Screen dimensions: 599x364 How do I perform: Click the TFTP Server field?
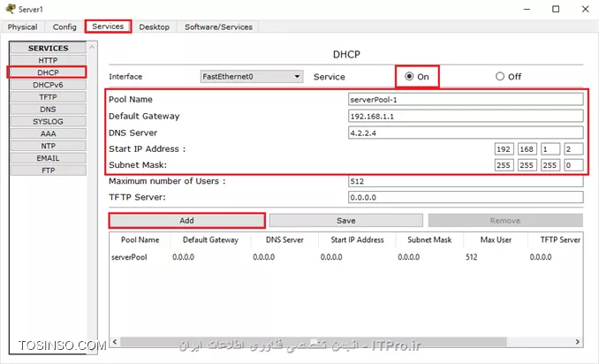[x=466, y=197]
